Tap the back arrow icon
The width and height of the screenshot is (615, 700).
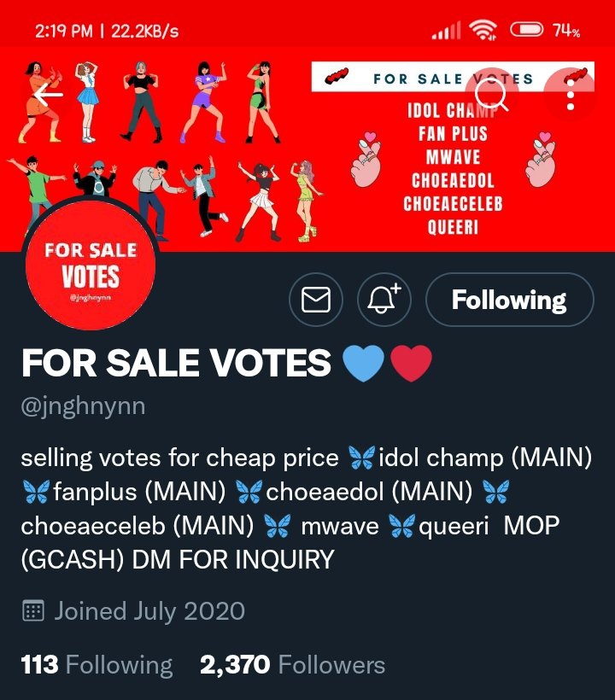pos(48,94)
